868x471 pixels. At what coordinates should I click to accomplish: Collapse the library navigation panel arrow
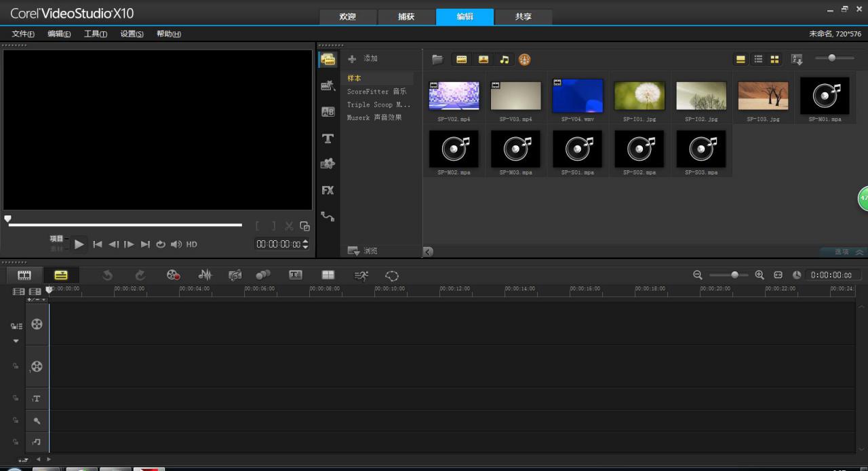pyautogui.click(x=428, y=252)
